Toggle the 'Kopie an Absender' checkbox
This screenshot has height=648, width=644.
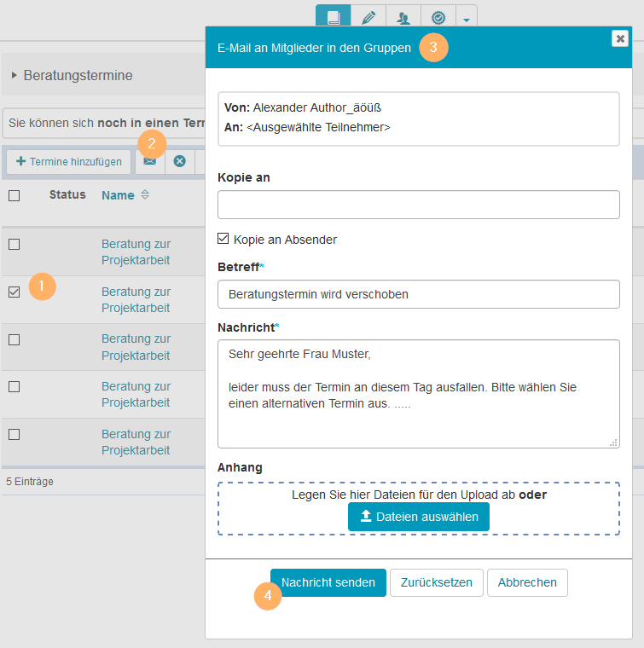coord(223,240)
